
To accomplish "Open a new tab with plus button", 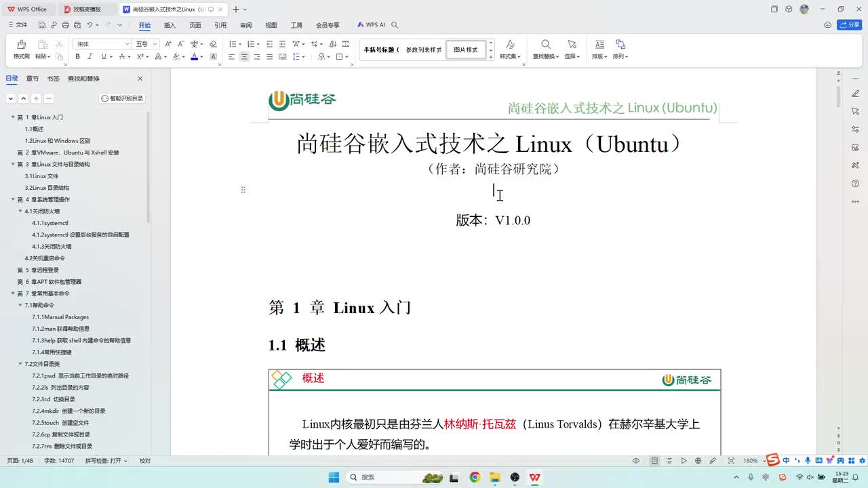I will tap(235, 9).
